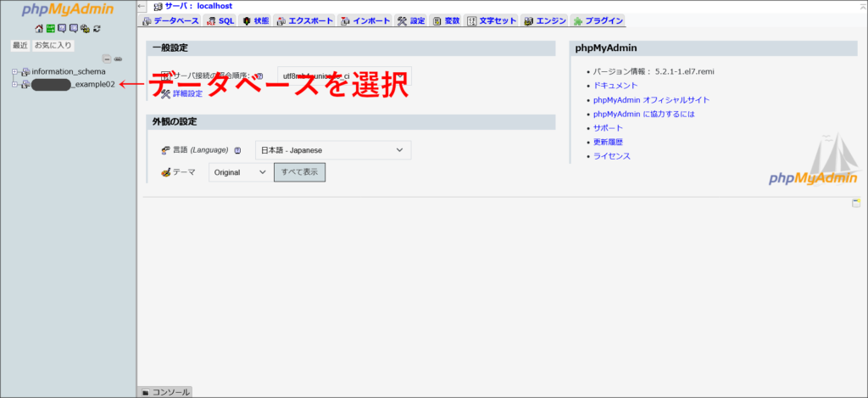Viewport: 868px width, 398px height.
Task: Collapse all navigation tree items with the minus icon
Action: coord(108,59)
